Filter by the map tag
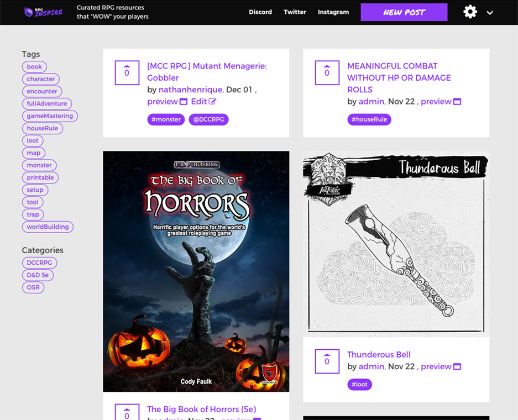This screenshot has width=518, height=420. click(34, 153)
